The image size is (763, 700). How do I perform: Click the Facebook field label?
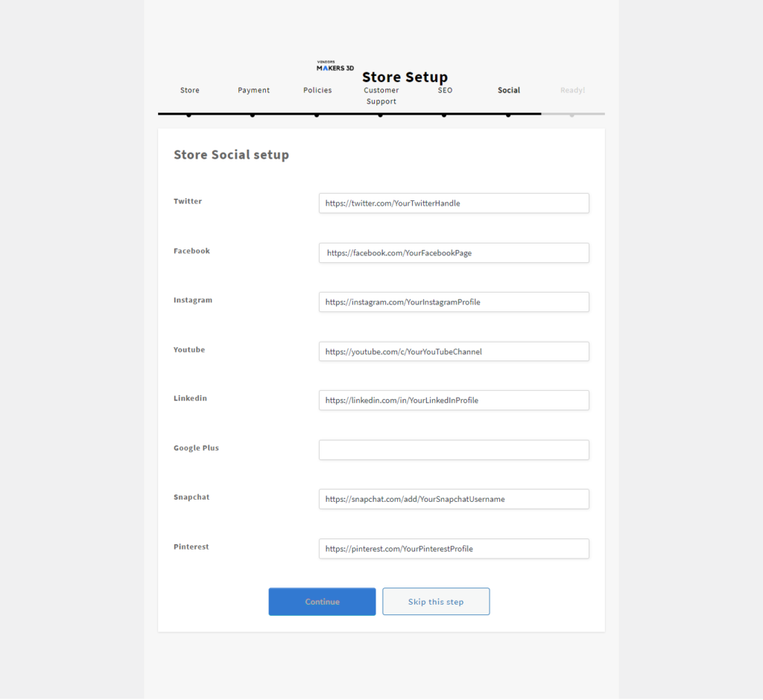click(191, 250)
